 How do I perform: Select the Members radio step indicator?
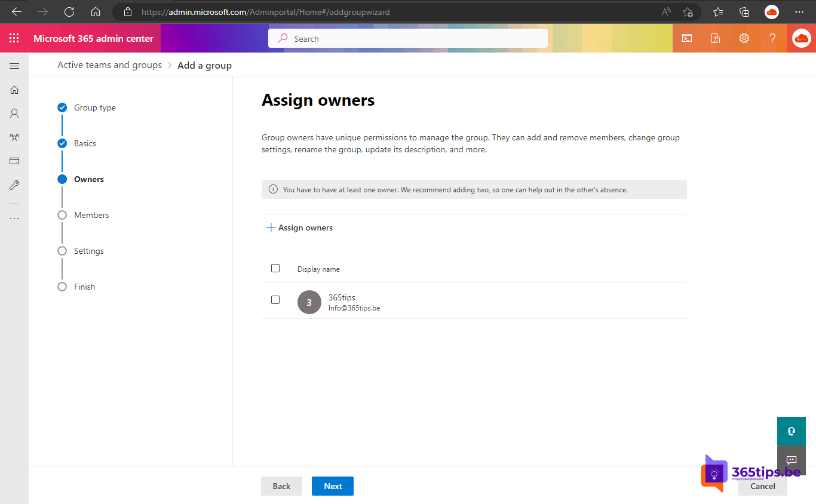pyautogui.click(x=62, y=215)
